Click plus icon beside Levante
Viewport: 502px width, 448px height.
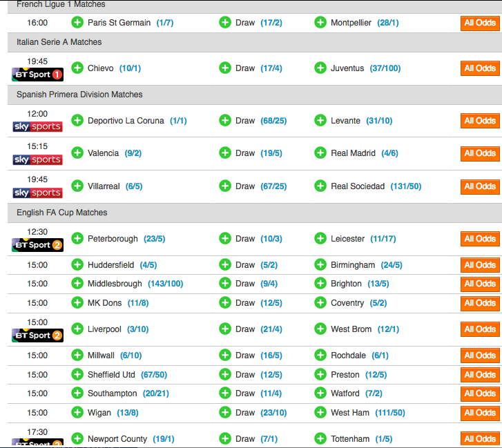tap(320, 120)
